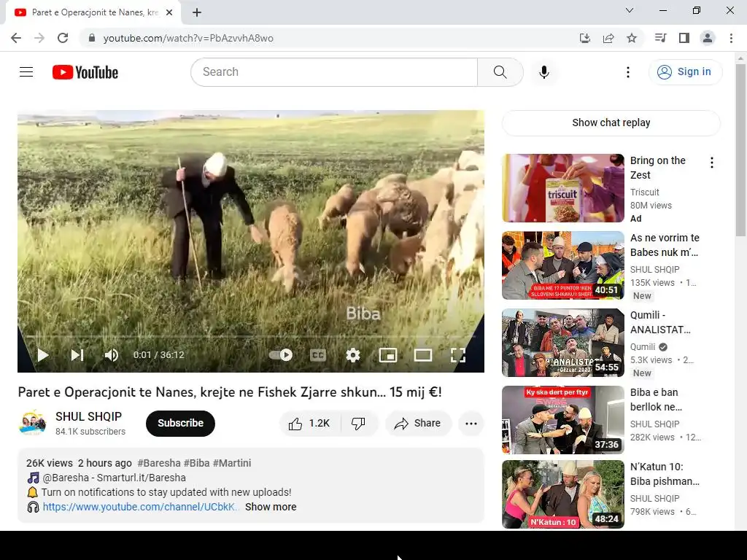Open N'Katun 10 video thumbnail

pyautogui.click(x=562, y=494)
